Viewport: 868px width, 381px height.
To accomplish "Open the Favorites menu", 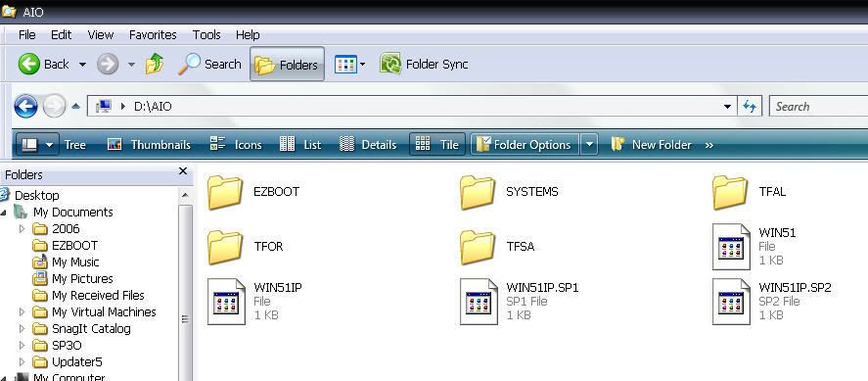I will pyautogui.click(x=153, y=34).
